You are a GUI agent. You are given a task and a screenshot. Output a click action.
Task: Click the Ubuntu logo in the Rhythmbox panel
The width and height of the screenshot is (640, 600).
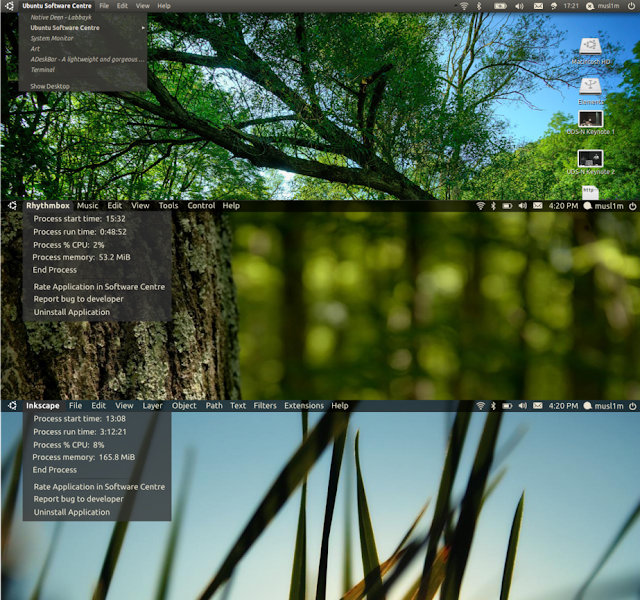point(12,206)
